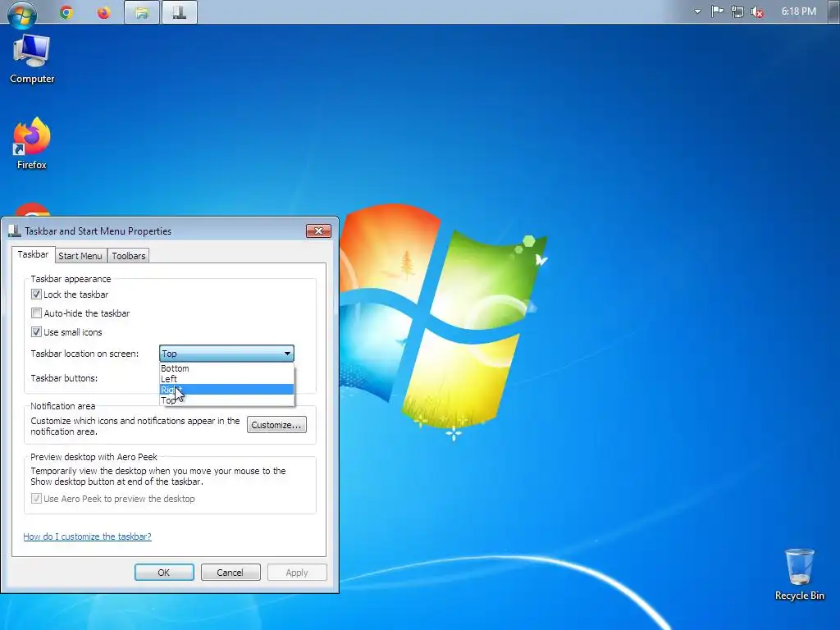The image size is (840, 630).
Task: Select the Firefox desktop shortcut
Action: pyautogui.click(x=32, y=144)
